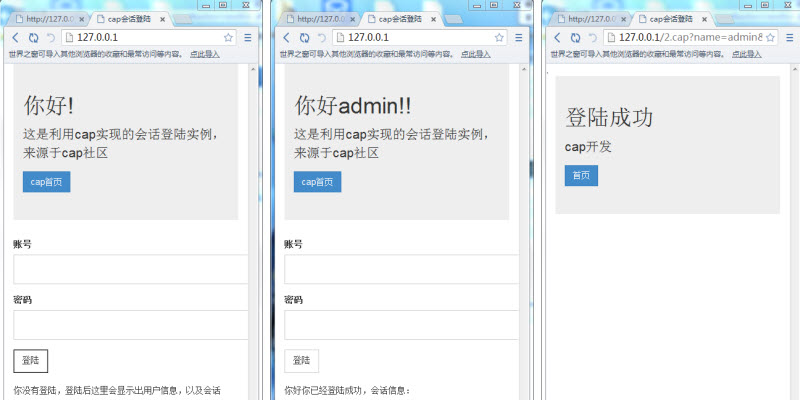Click the 'cap首页' button under '你好!' heading
The image size is (800, 400).
click(46, 182)
